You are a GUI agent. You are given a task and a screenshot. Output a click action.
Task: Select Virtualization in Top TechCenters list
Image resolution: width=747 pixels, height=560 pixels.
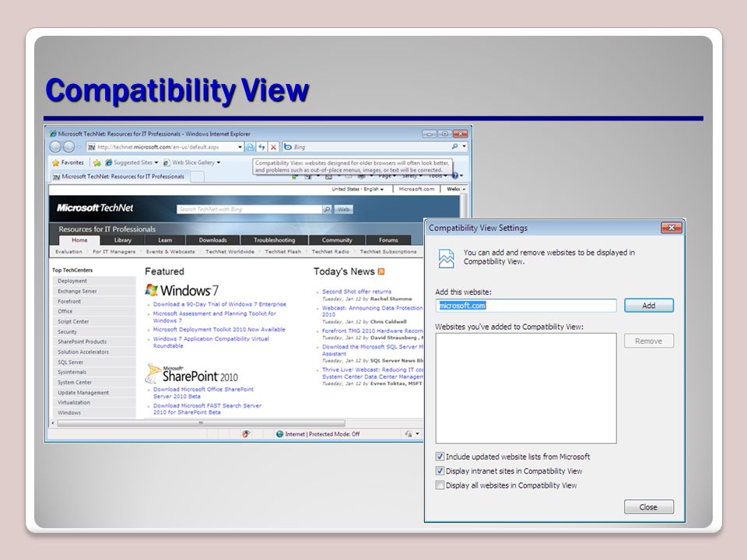(x=93, y=402)
